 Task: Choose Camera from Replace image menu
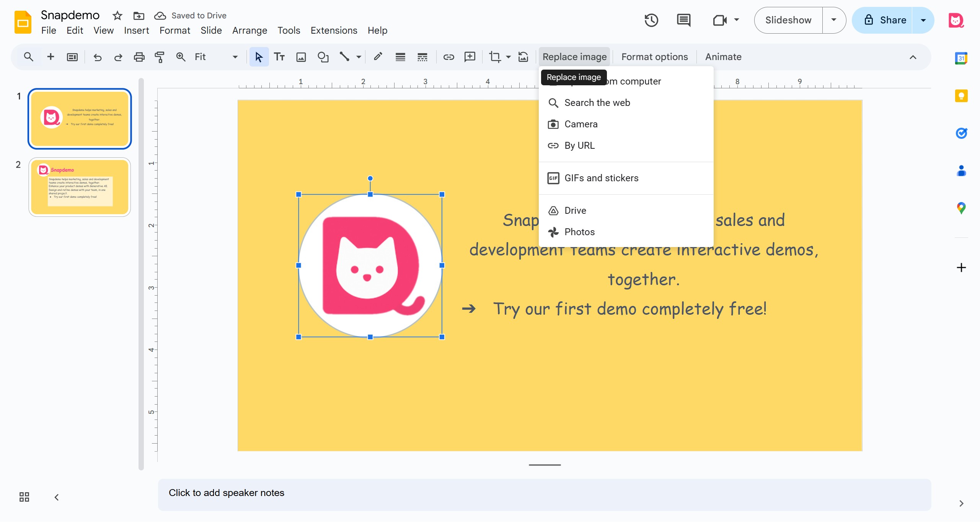(626, 124)
